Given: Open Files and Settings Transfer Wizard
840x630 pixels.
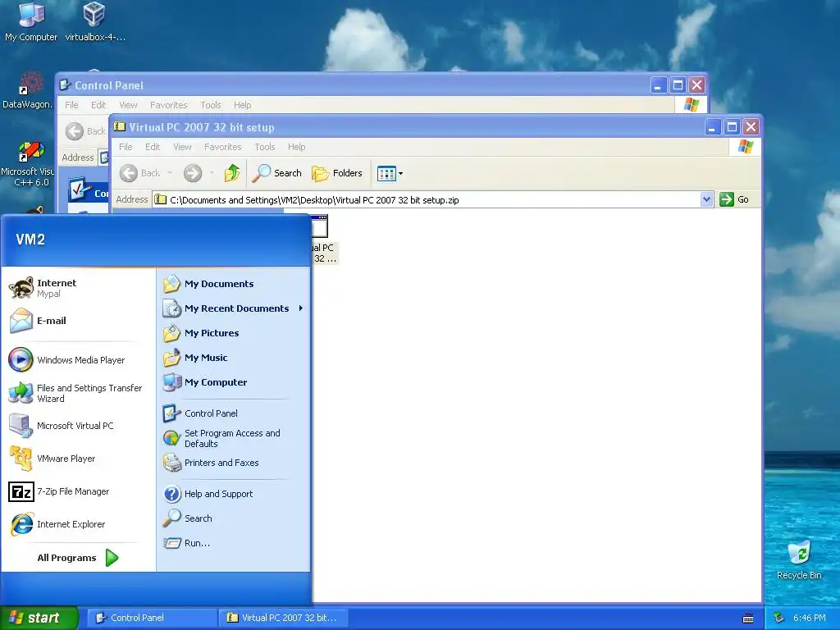Looking at the screenshot, I should [78, 393].
